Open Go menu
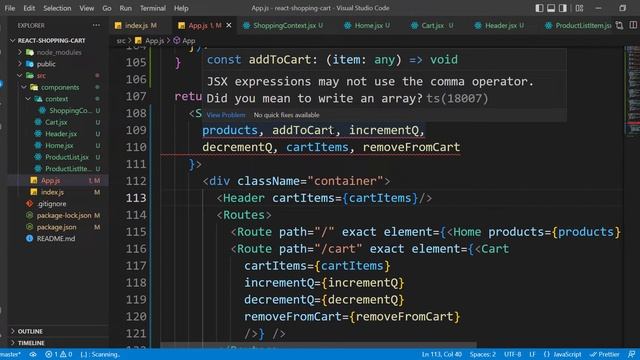This screenshot has height=360, width=640. click(107, 8)
